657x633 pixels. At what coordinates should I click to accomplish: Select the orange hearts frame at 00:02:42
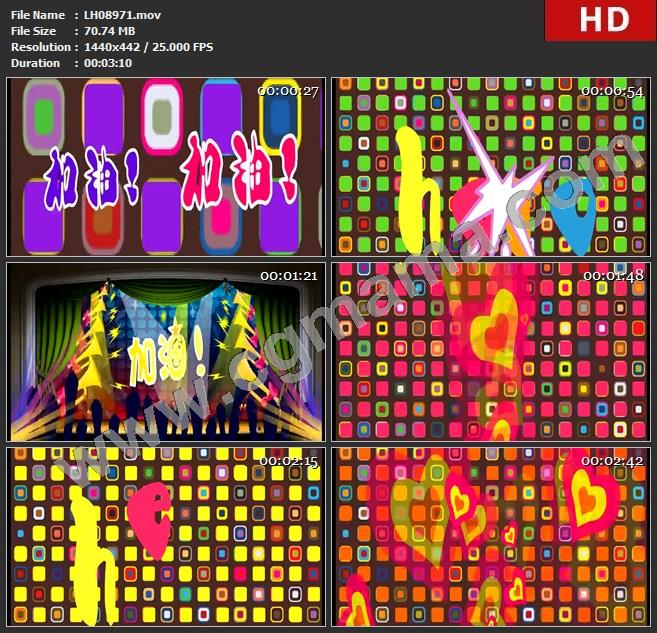tap(490, 536)
